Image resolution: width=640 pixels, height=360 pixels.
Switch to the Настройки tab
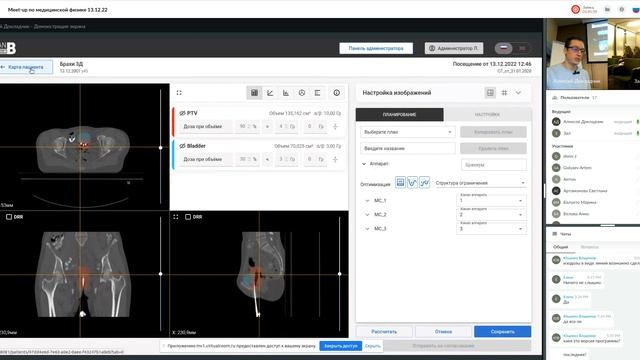click(487, 115)
